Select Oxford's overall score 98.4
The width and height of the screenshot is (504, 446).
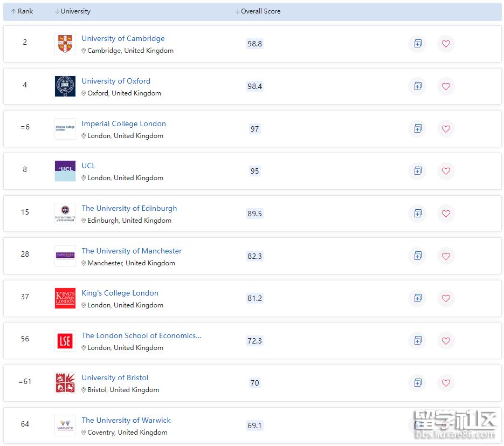pyautogui.click(x=254, y=86)
